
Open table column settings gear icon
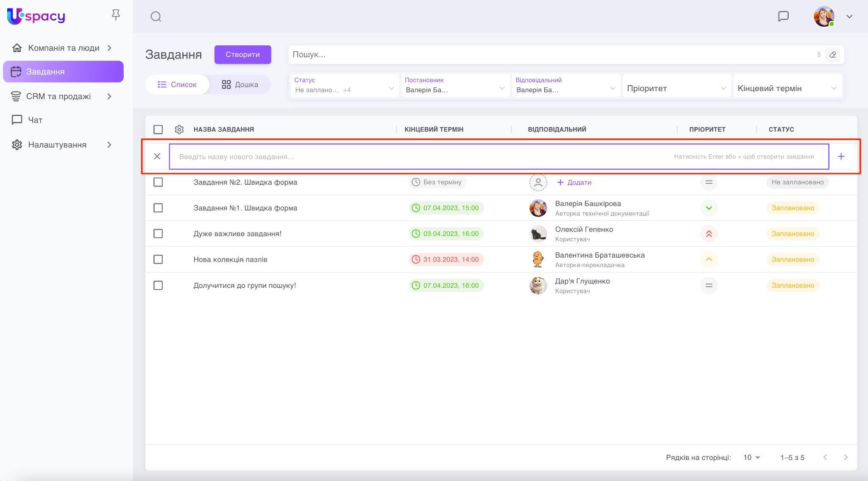(179, 129)
